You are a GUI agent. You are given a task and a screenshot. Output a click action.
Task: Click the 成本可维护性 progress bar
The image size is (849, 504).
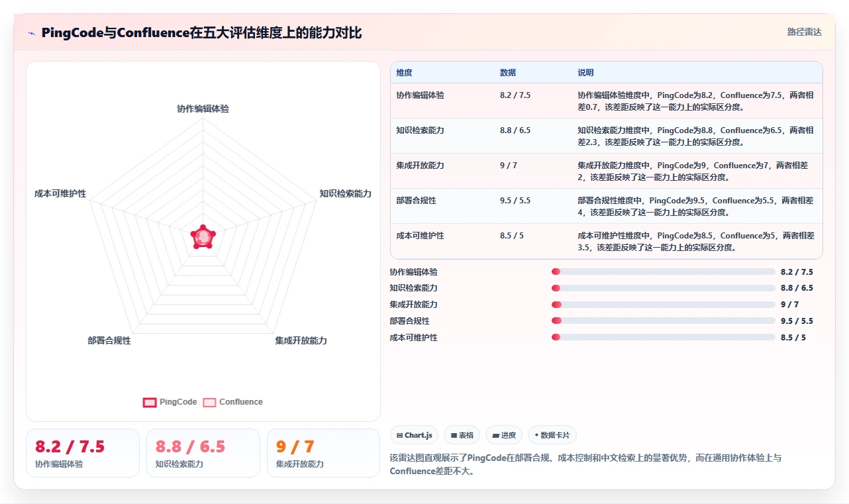[x=663, y=337]
